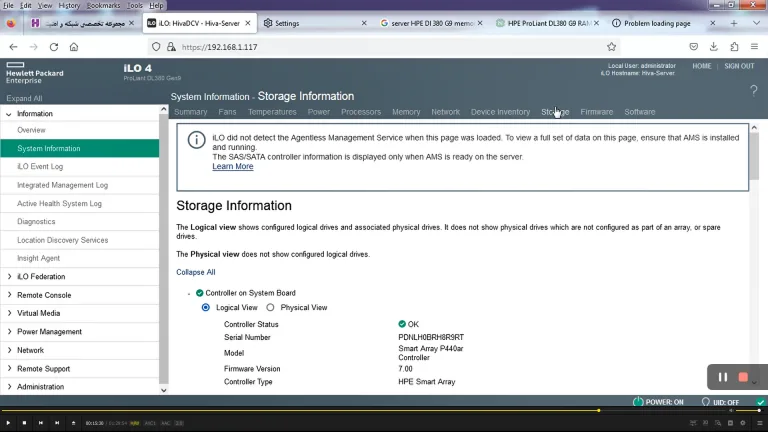The height and width of the screenshot is (432, 768).
Task: Play the video in the media player
Action: click(x=8, y=423)
